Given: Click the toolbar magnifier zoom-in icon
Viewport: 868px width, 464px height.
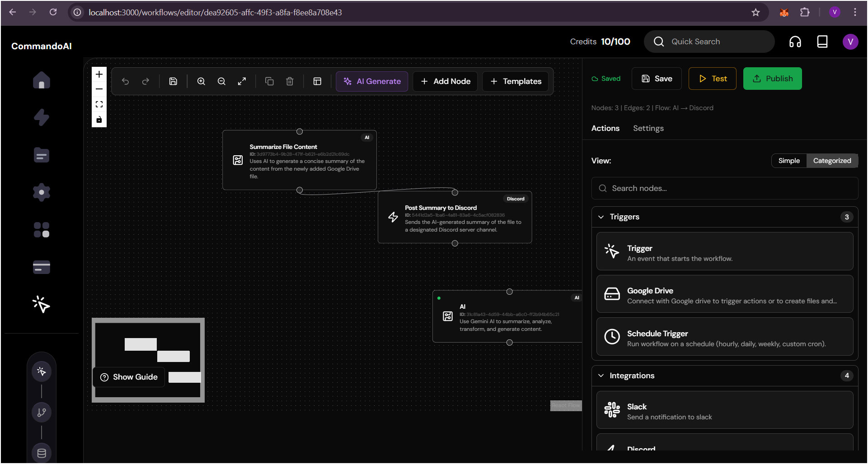Looking at the screenshot, I should click(x=201, y=81).
